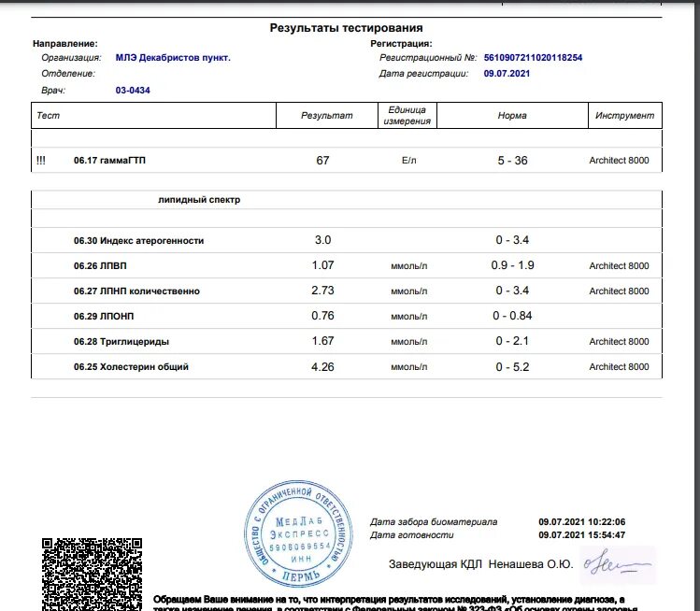Click section heading 'липидный спектр'
The image size is (700, 611).
pyautogui.click(x=199, y=200)
